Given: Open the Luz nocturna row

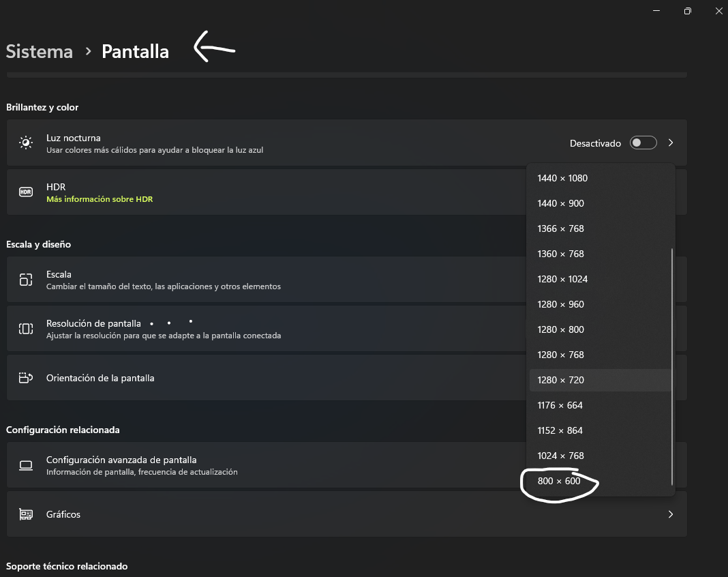Looking at the screenshot, I should tap(346, 143).
